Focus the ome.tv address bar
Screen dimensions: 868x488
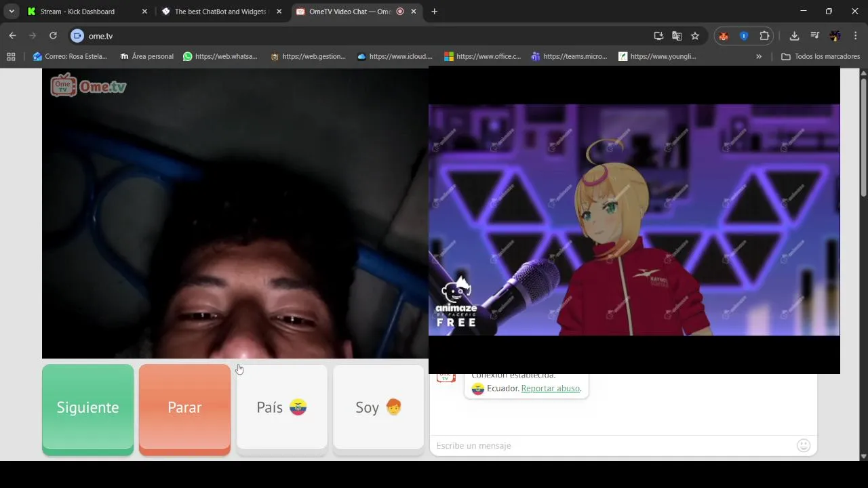click(366, 36)
